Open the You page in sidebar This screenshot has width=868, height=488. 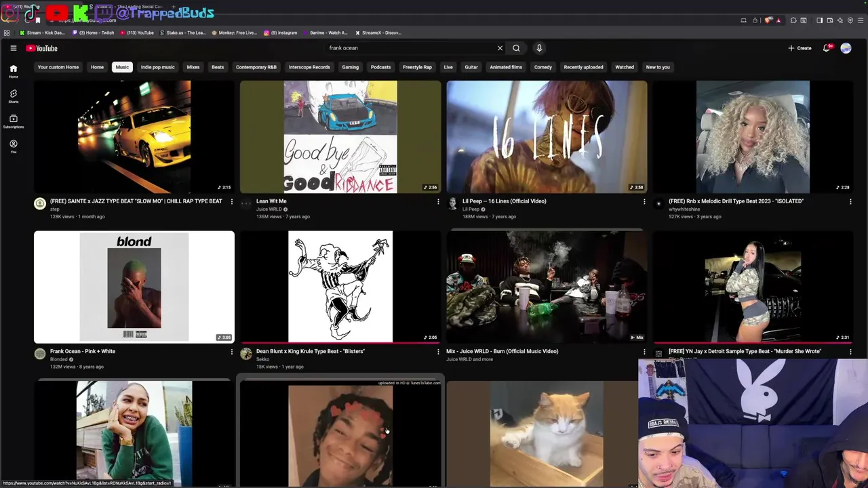pos(13,146)
